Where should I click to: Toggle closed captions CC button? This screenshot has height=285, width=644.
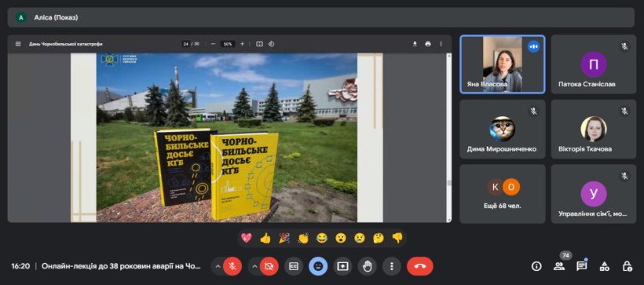point(293,266)
